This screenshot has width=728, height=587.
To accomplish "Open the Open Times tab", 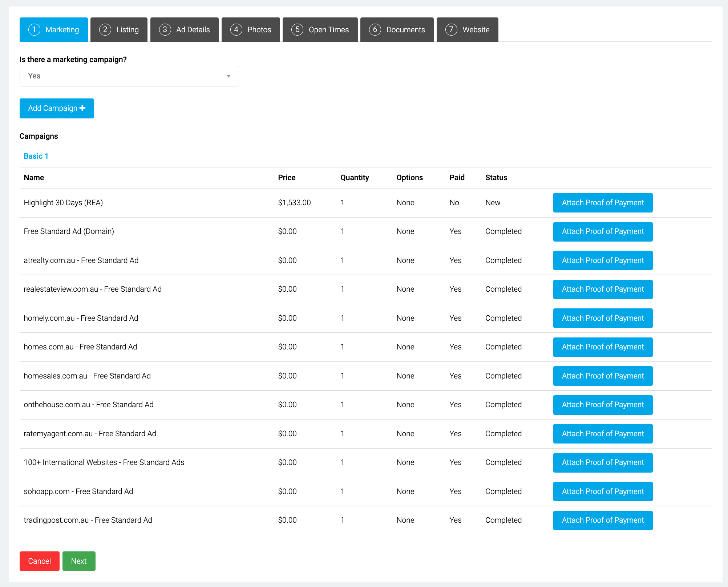I will [x=320, y=29].
